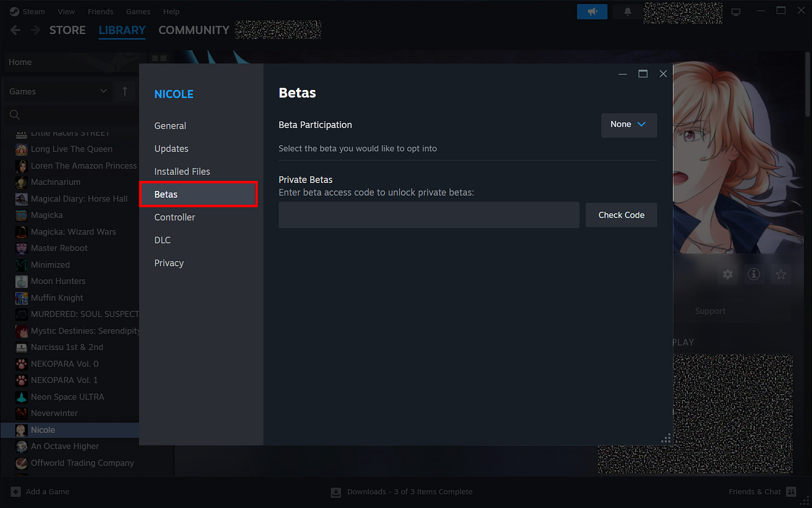
Task: Open the game settings gear icon
Action: [x=728, y=274]
